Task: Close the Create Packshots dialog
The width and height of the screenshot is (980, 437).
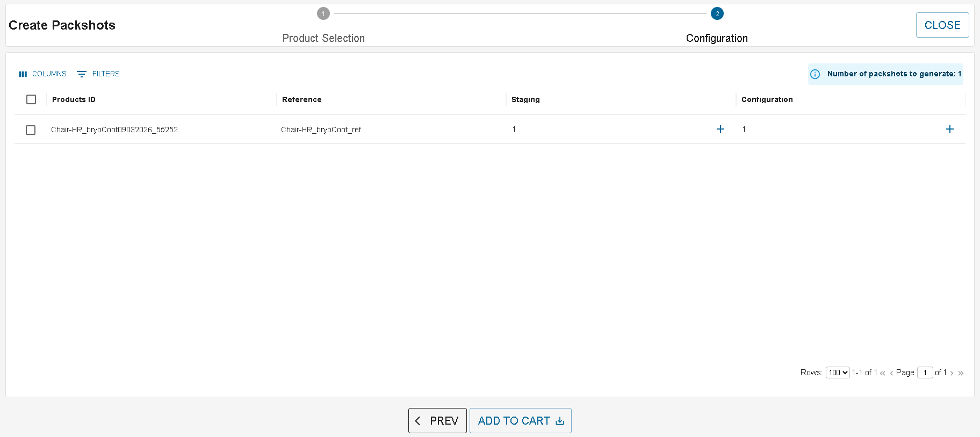Action: (942, 25)
